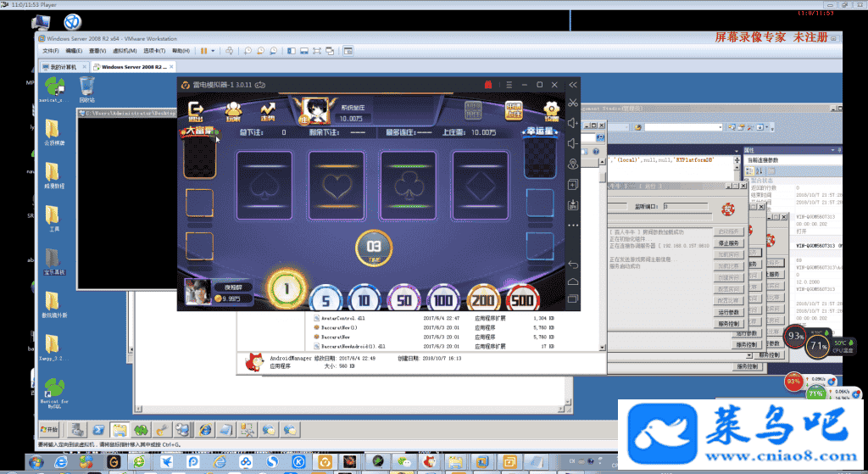Select the 50 betting chip

click(x=403, y=300)
